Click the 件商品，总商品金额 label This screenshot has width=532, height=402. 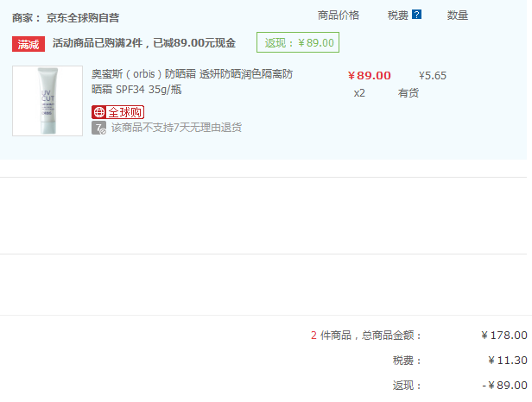click(x=370, y=336)
